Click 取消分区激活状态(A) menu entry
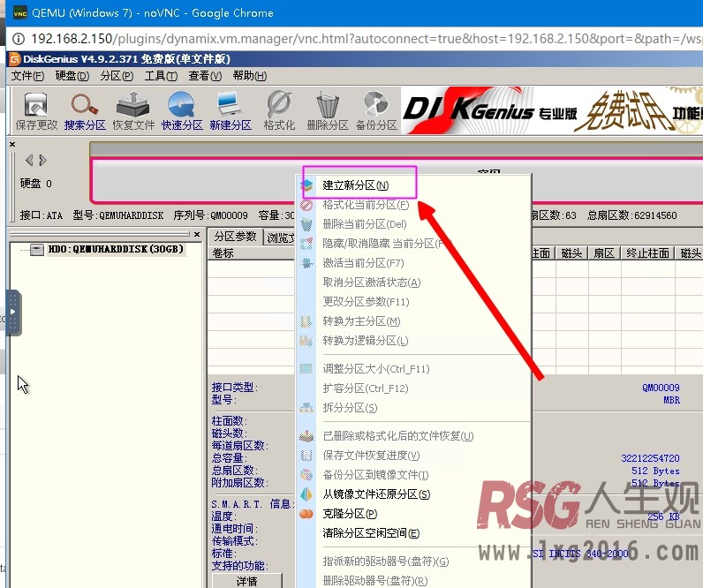This screenshot has width=703, height=588. 413,283
